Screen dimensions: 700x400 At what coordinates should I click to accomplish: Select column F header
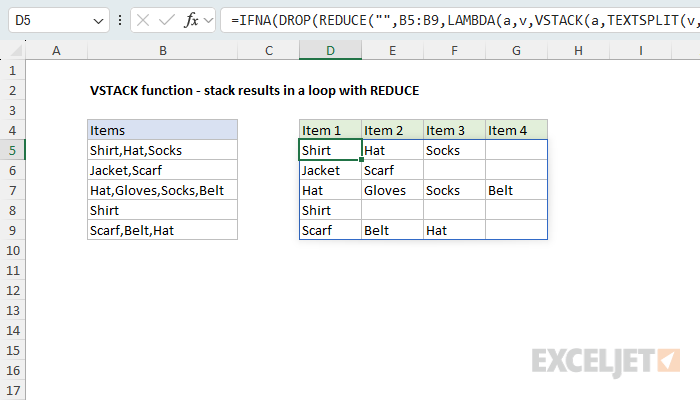[454, 51]
